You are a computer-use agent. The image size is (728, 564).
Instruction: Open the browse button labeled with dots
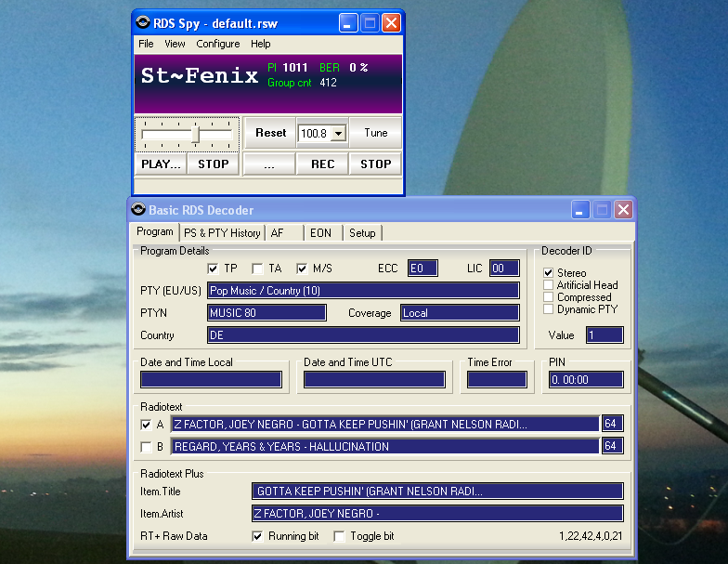click(269, 164)
